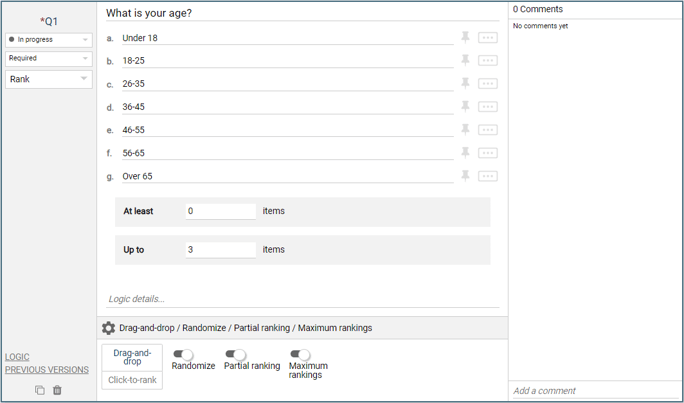The width and height of the screenshot is (684, 403).
Task: Edit the '36-45' answer text
Action: point(288,107)
